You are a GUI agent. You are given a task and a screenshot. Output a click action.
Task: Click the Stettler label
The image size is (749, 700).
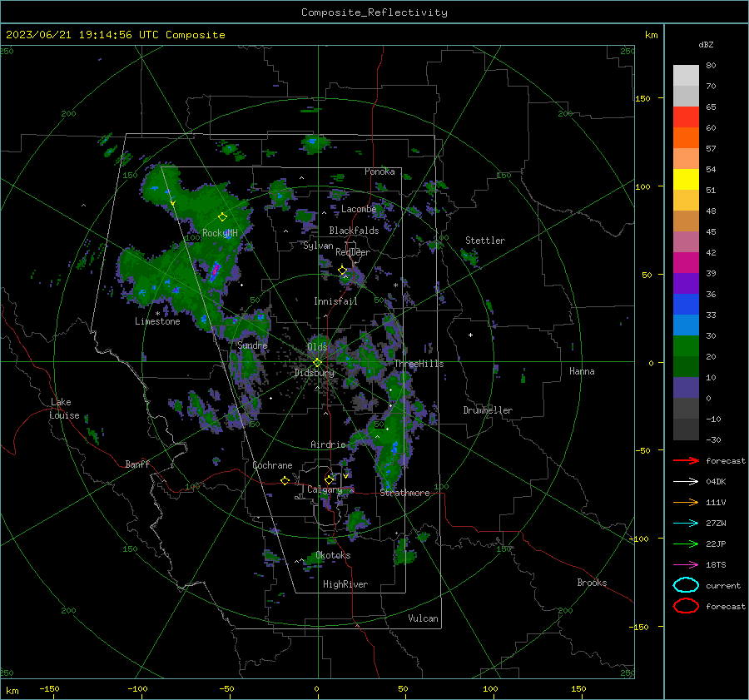tap(485, 241)
